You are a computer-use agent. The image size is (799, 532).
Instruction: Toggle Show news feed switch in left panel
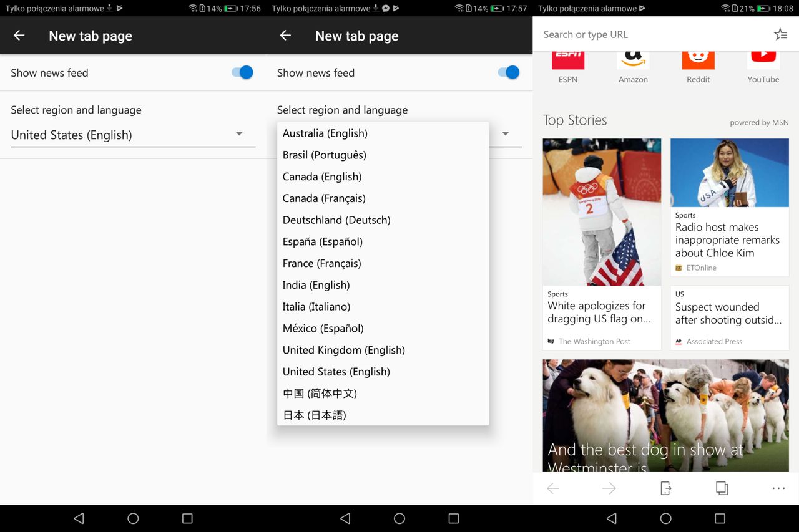click(x=242, y=72)
